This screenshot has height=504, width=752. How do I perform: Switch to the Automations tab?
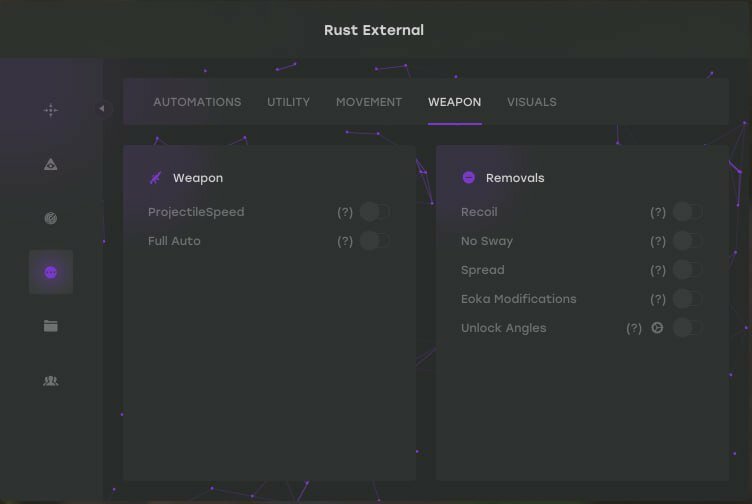tap(197, 102)
